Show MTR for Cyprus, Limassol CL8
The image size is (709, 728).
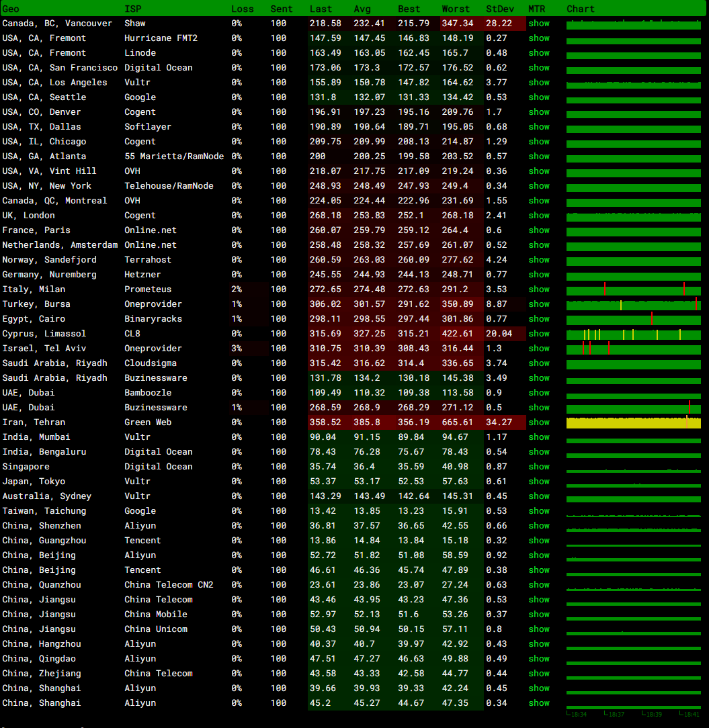click(x=538, y=334)
